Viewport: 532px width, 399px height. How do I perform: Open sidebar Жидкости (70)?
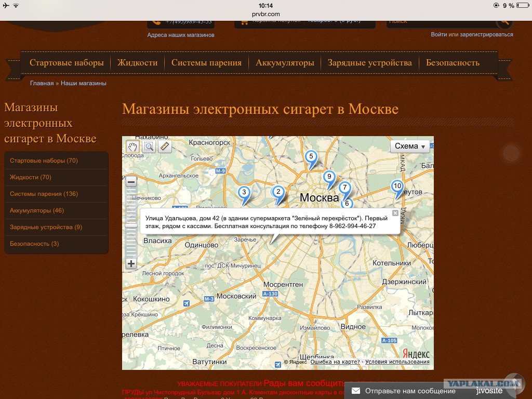click(31, 177)
